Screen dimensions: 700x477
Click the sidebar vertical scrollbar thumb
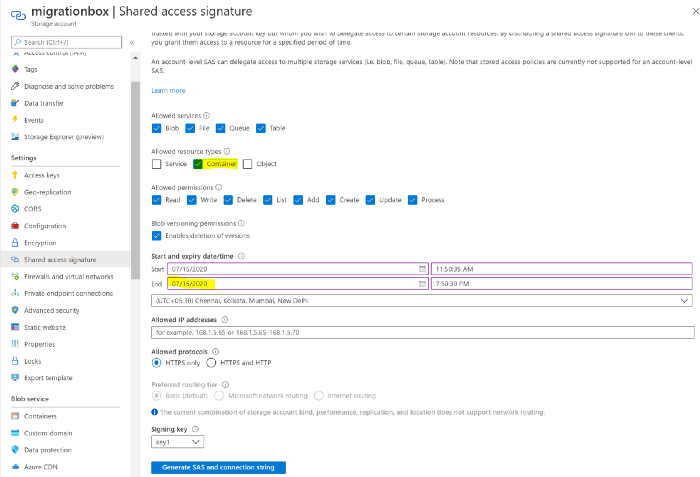point(136,180)
